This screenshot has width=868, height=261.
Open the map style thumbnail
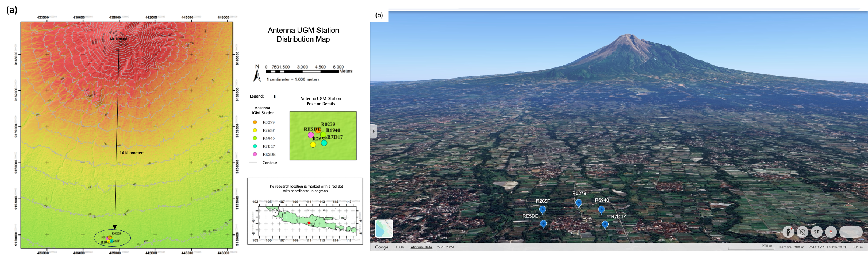pyautogui.click(x=384, y=229)
